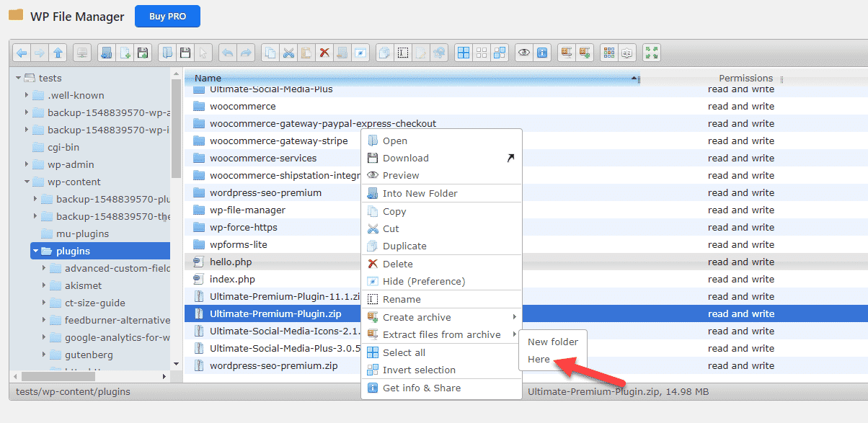Toggle the icons/list view toolbar button
This screenshot has height=423, width=868.
pyautogui.click(x=609, y=53)
